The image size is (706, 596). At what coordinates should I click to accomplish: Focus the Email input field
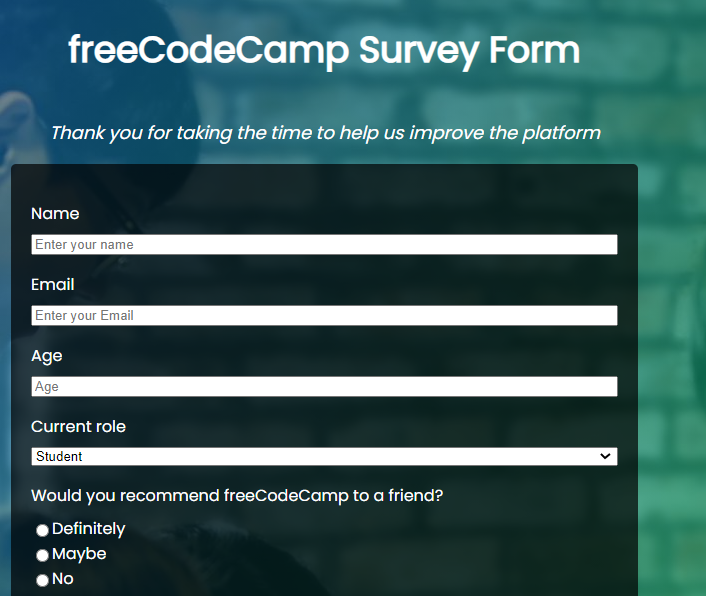[x=324, y=315]
